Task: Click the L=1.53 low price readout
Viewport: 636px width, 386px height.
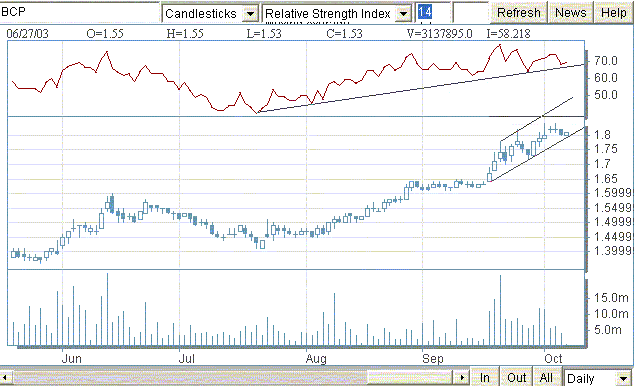Action: tap(264, 34)
